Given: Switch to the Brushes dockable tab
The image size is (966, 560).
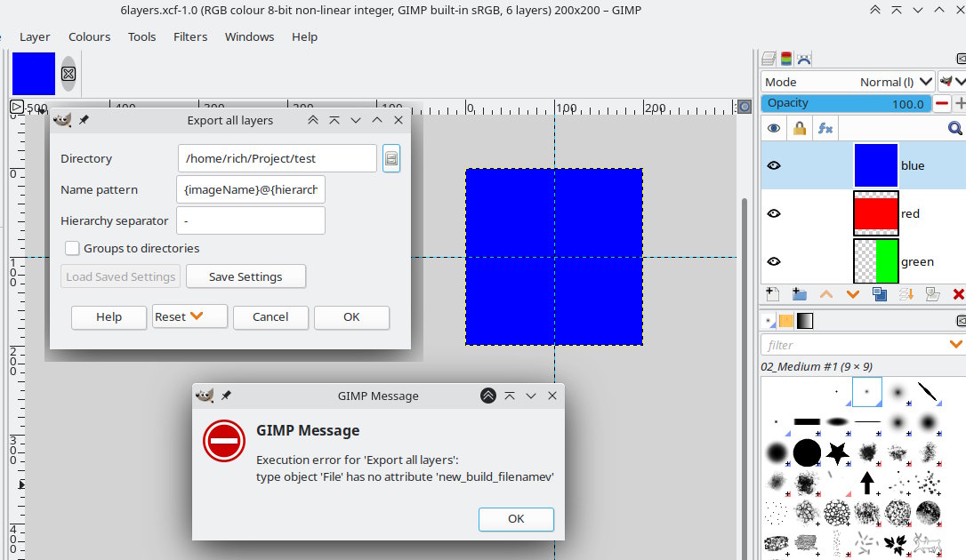Looking at the screenshot, I should [768, 321].
